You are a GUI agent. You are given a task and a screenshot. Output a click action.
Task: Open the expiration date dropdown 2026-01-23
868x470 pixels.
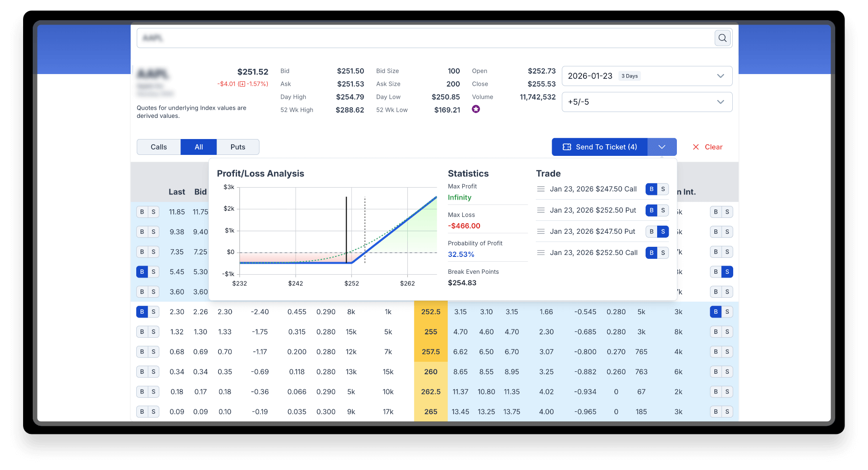tap(647, 76)
